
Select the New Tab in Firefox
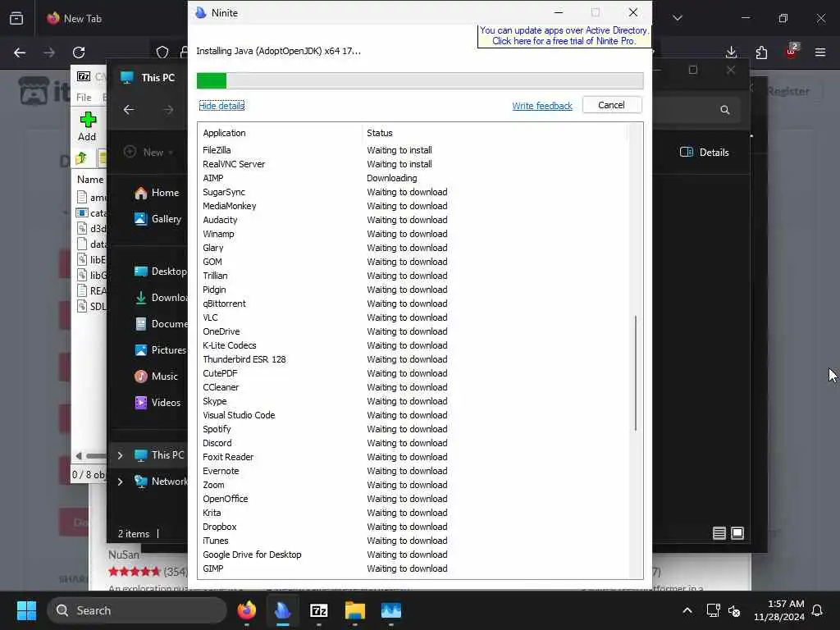(75, 18)
